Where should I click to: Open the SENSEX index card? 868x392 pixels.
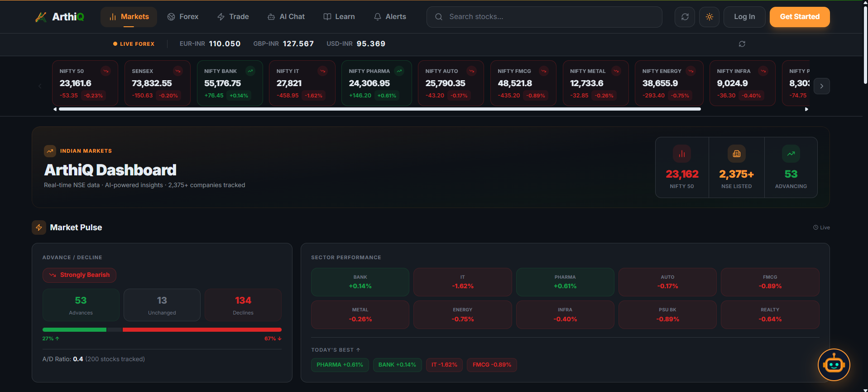pyautogui.click(x=158, y=83)
